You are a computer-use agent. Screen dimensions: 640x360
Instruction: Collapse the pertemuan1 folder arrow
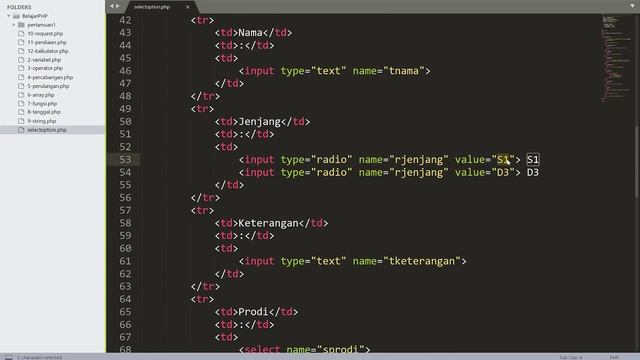pos(14,25)
